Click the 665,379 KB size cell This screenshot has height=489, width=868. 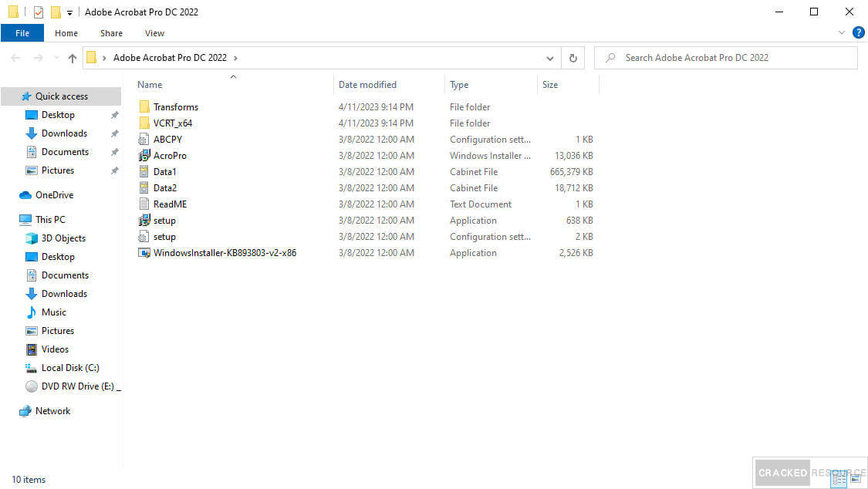(x=571, y=172)
